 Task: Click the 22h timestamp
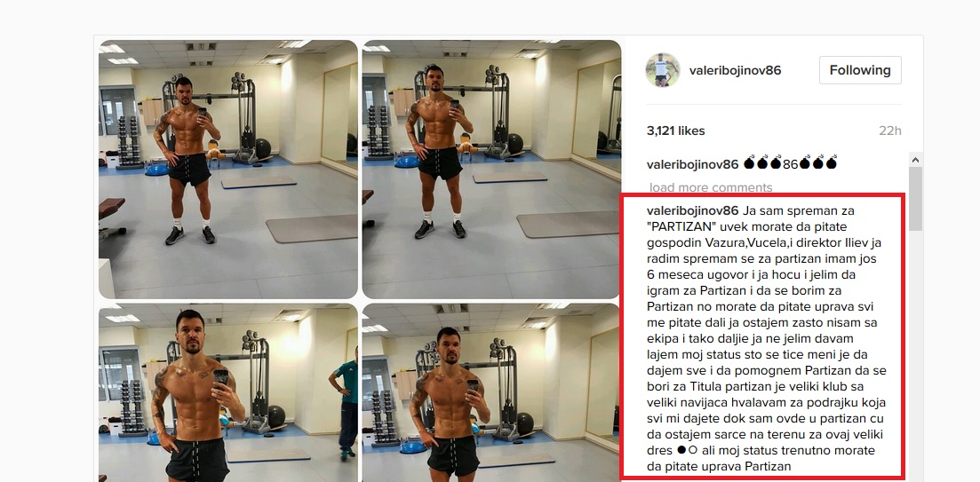[x=891, y=131]
